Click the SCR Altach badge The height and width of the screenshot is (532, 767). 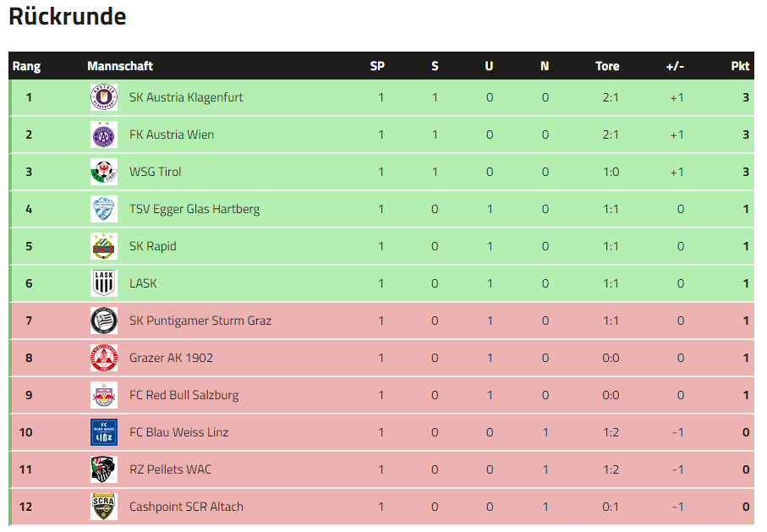[104, 506]
